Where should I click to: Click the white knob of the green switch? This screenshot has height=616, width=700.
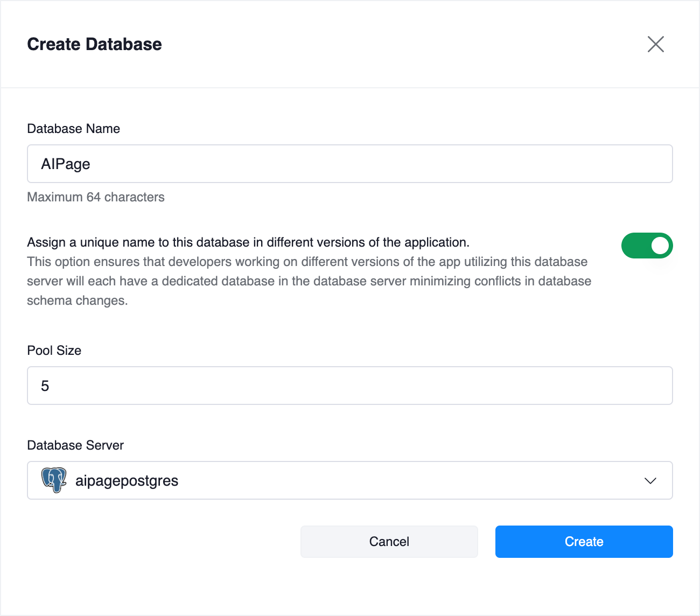pyautogui.click(x=660, y=246)
